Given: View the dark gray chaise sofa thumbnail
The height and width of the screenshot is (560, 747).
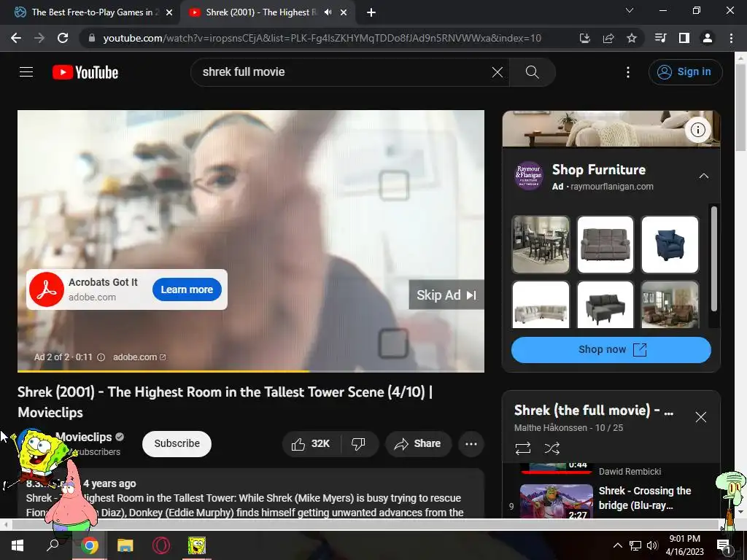Looking at the screenshot, I should click(605, 305).
